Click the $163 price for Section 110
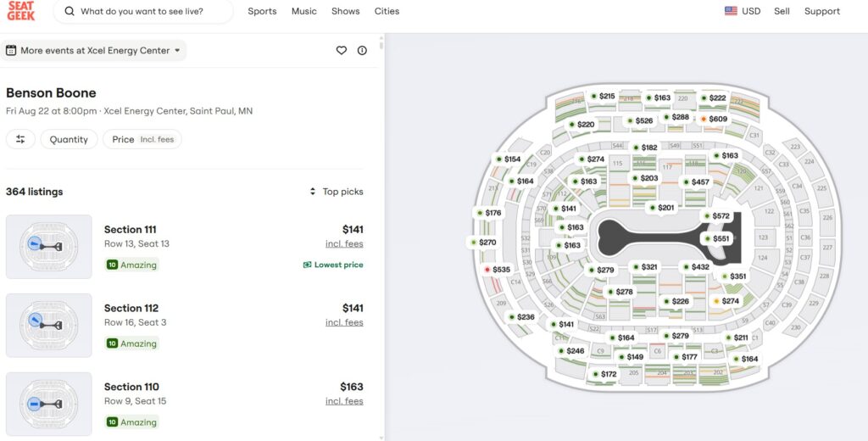 (352, 387)
